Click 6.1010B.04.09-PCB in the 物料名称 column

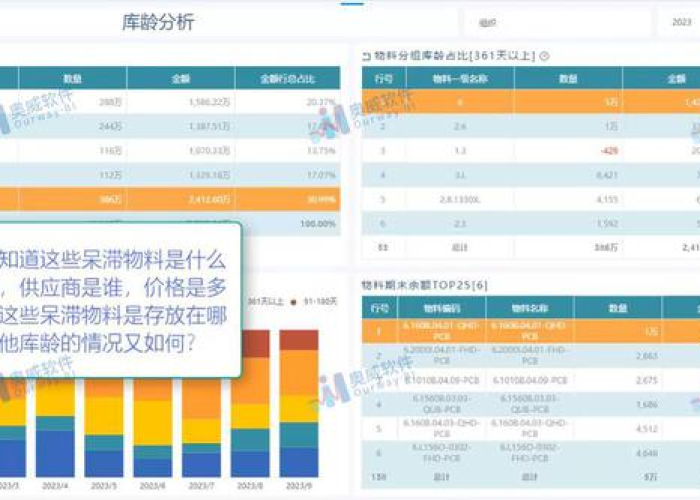pyautogui.click(x=529, y=380)
